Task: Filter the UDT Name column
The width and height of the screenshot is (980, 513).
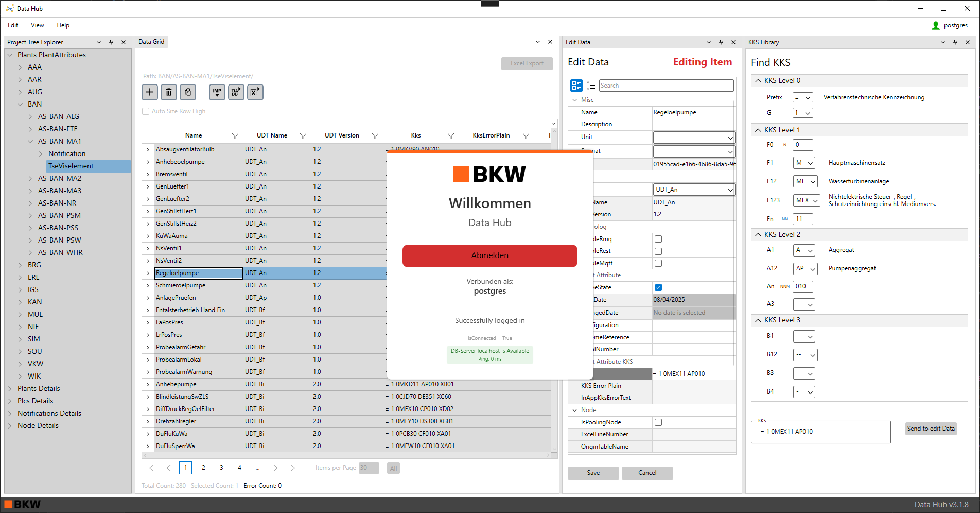Action: (303, 136)
